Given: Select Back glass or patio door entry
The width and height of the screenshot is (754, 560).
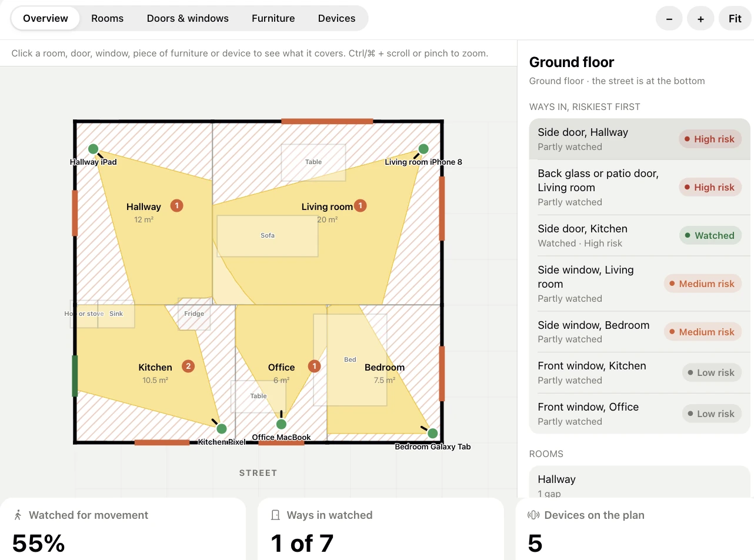Looking at the screenshot, I should [639, 187].
